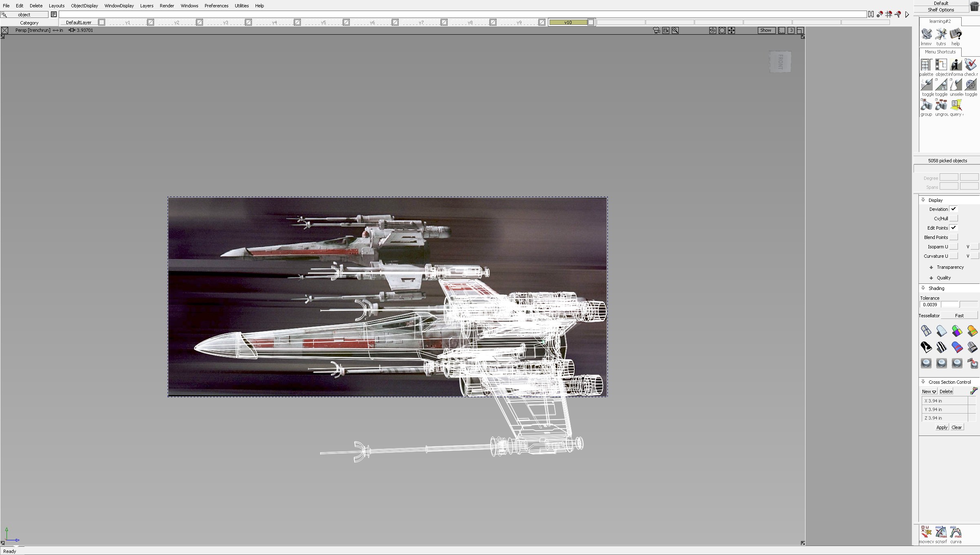Screen dimensions: 980x555
Task: Click the ungroup objects icon
Action: point(941,105)
